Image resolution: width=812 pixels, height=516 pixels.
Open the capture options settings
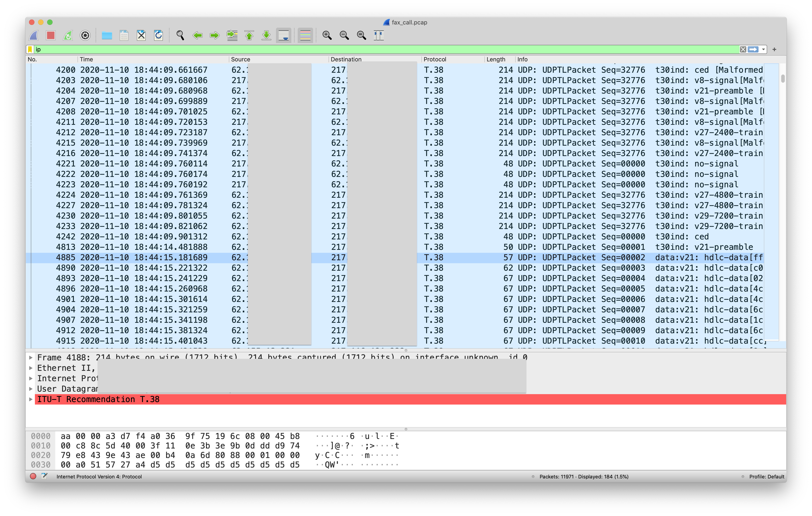click(x=85, y=35)
